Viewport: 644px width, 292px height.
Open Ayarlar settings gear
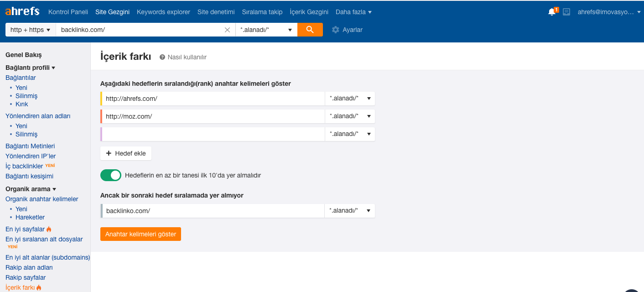(336, 30)
